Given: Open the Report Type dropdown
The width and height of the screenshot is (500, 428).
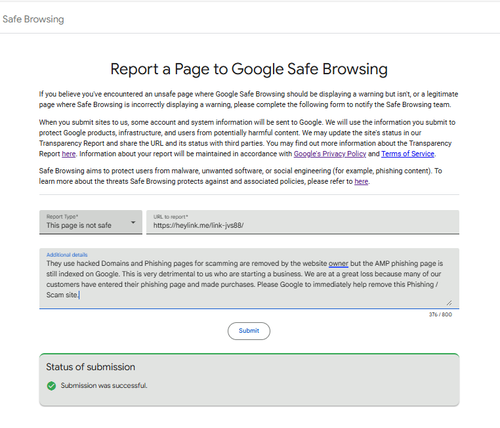Looking at the screenshot, I should coord(91,222).
